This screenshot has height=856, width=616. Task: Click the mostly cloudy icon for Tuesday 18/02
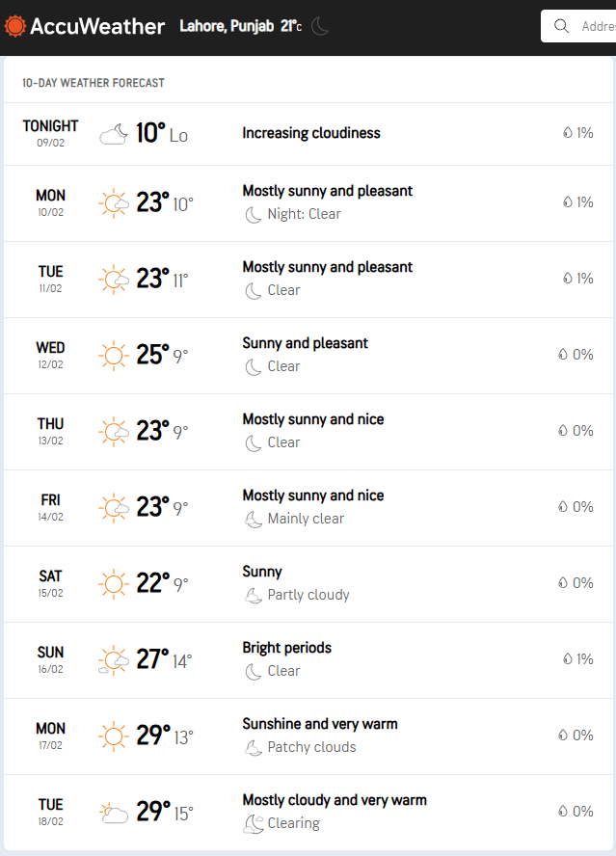[x=114, y=813]
